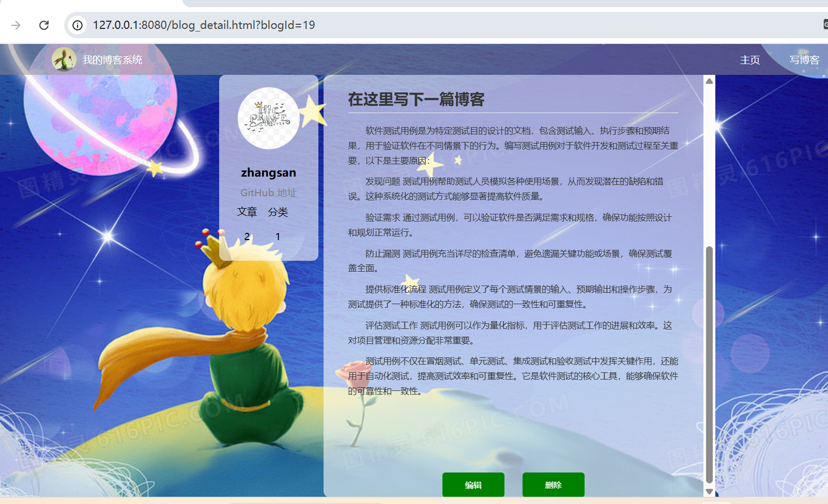Screen dimensions: 828x504
Task: View site information icon in address bar
Action: point(78,25)
